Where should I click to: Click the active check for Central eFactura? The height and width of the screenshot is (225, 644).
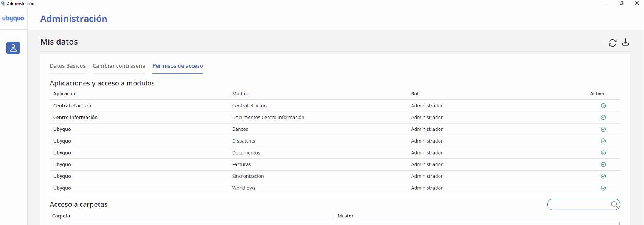(x=604, y=106)
